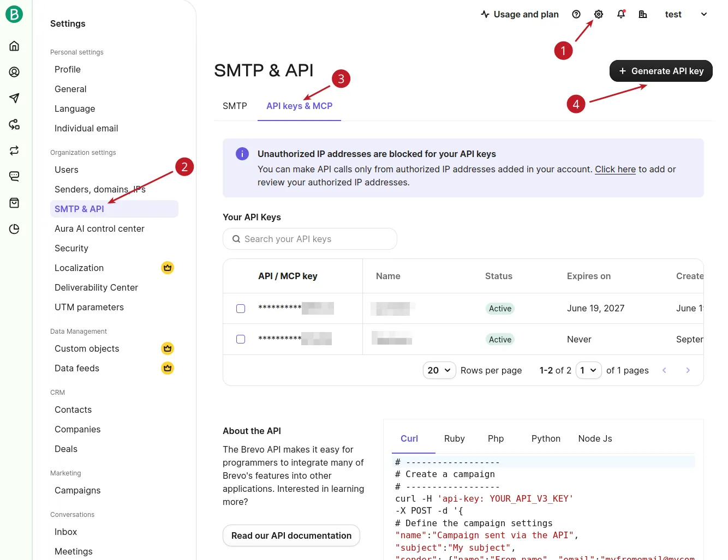Image resolution: width=728 pixels, height=560 pixels.
Task: Click the search magnifier icon
Action: pos(236,239)
